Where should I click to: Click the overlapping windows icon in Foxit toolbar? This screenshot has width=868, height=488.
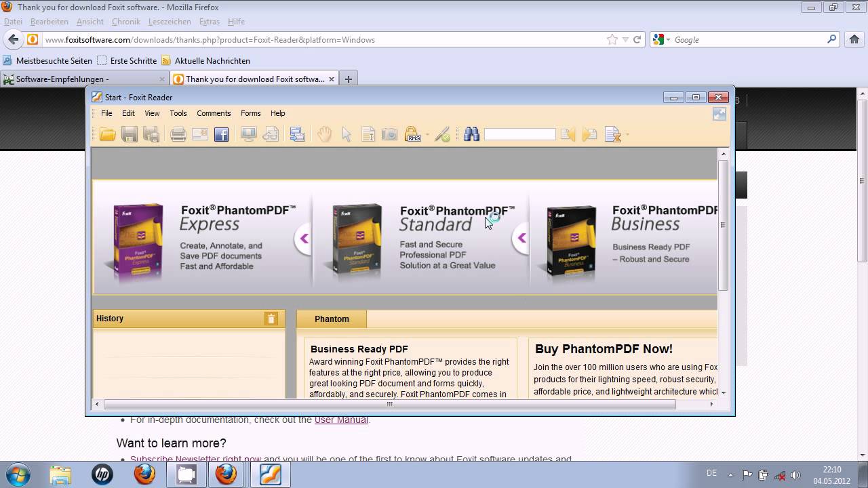tap(297, 134)
